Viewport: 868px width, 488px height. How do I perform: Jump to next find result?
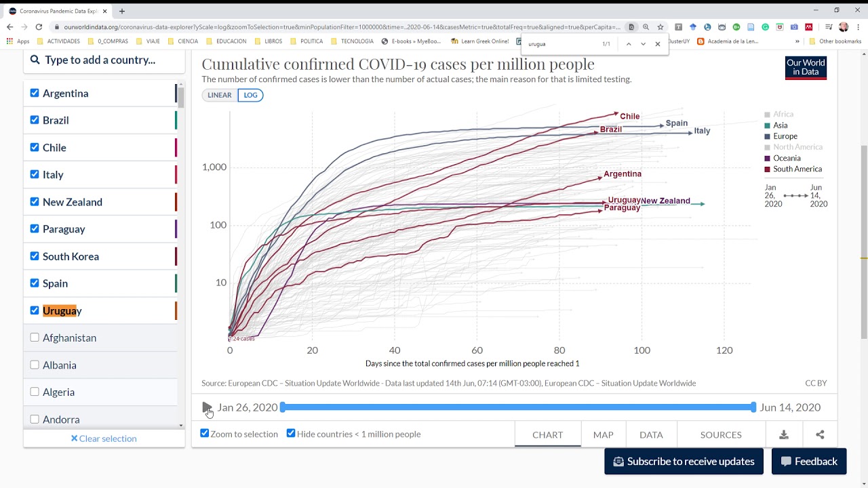click(643, 44)
